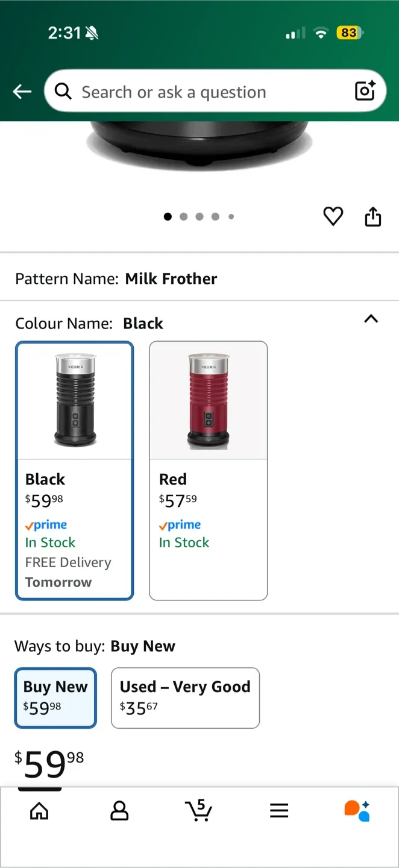
Task: Open the Rufus AI assistant icon
Action: [358, 811]
